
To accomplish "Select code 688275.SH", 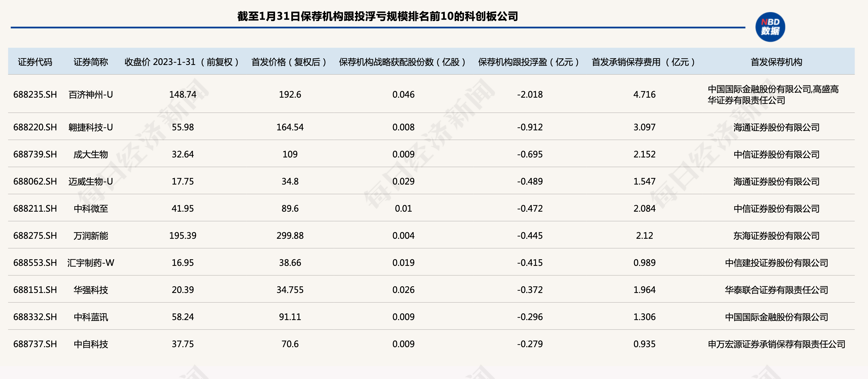I will [35, 236].
